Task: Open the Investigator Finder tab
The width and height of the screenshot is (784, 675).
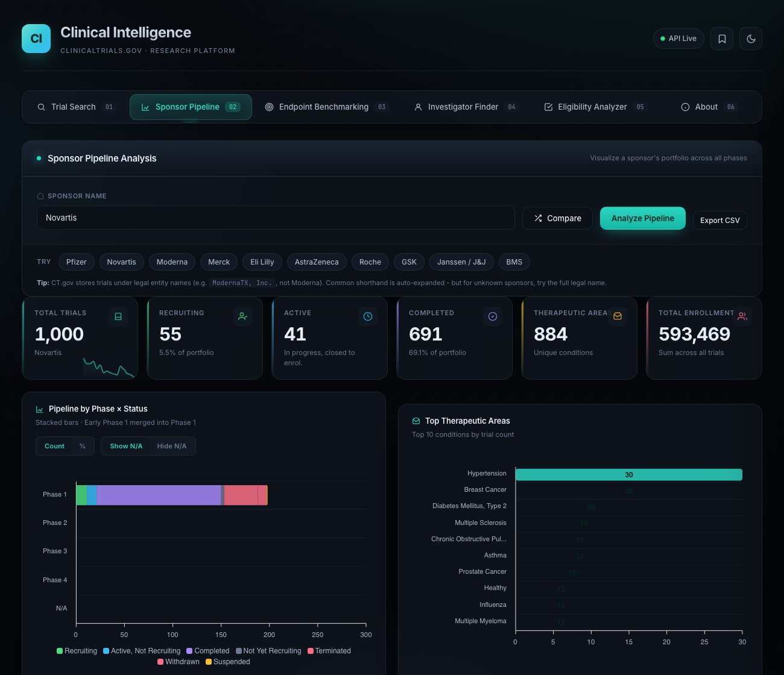Action: [466, 107]
